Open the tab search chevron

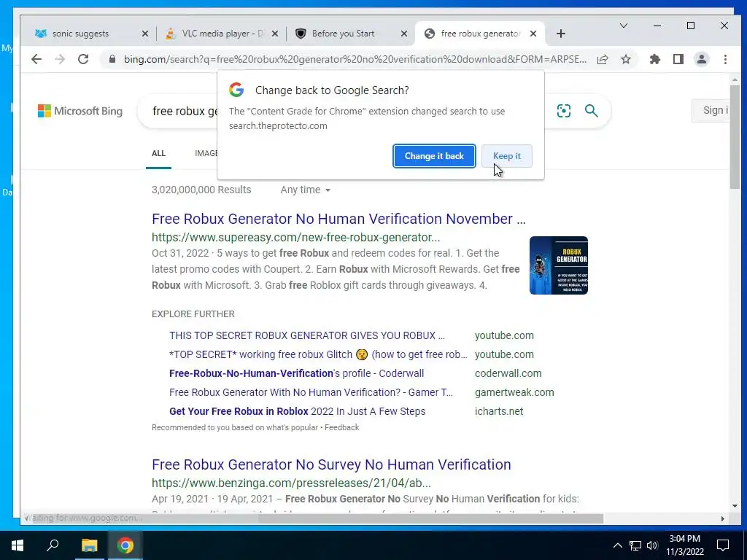(x=623, y=26)
